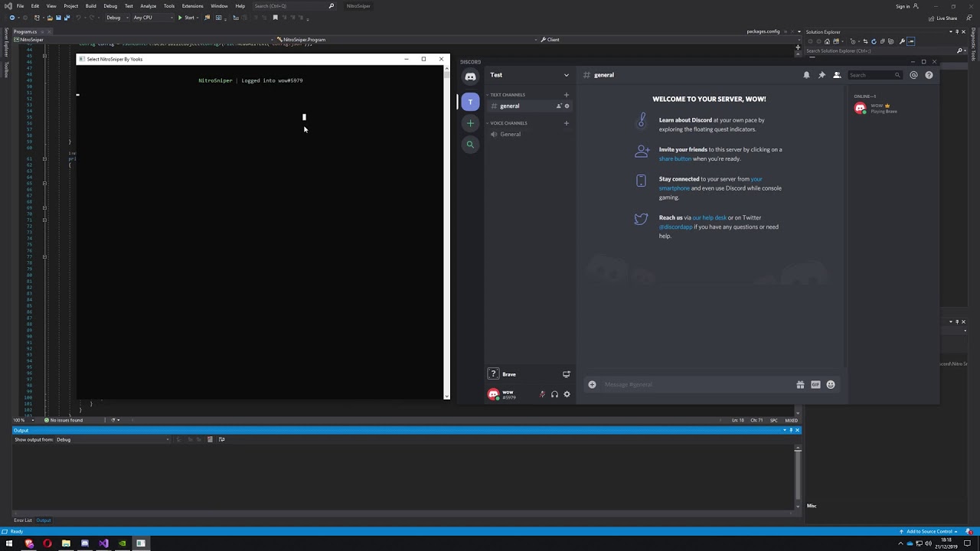Open server discovery magnifier icon in Discord sidebar
The width and height of the screenshot is (980, 551).
(470, 144)
